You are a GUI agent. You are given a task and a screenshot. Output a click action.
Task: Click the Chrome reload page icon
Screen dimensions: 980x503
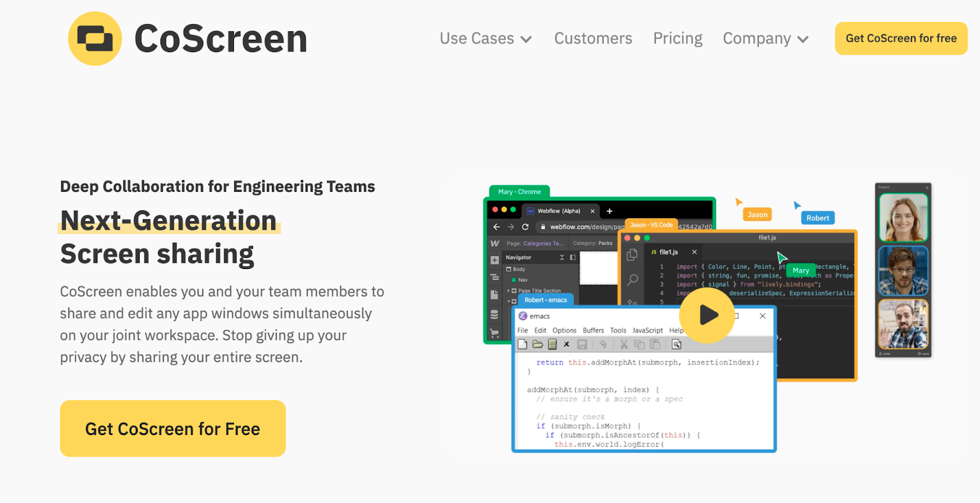525,227
